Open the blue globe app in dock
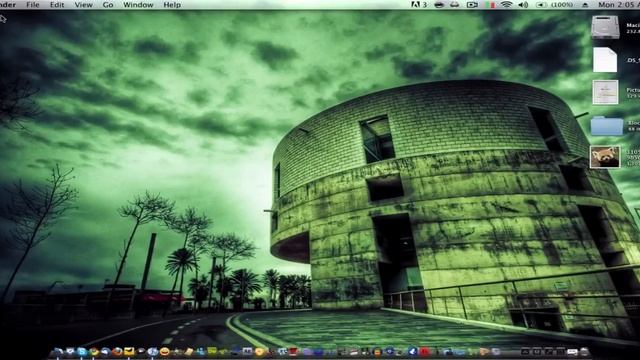The image size is (640, 360). pos(153,351)
